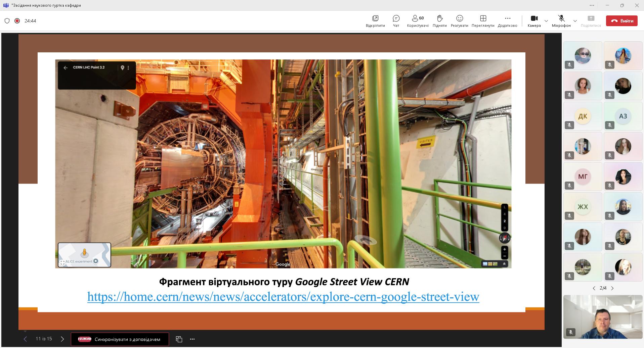Click the recording indicator icon

coord(17,21)
